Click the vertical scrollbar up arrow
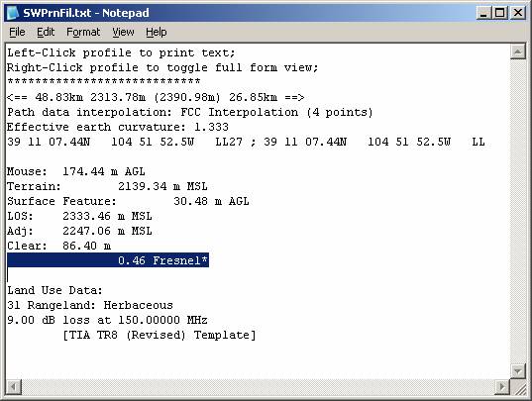Image resolution: width=532 pixels, height=401 pixels. (517, 52)
